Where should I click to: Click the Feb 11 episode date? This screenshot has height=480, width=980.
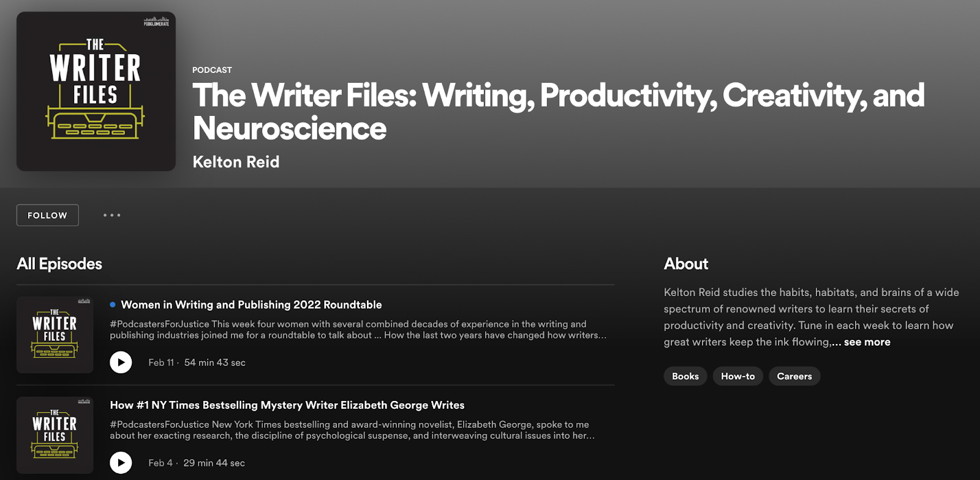[161, 363]
